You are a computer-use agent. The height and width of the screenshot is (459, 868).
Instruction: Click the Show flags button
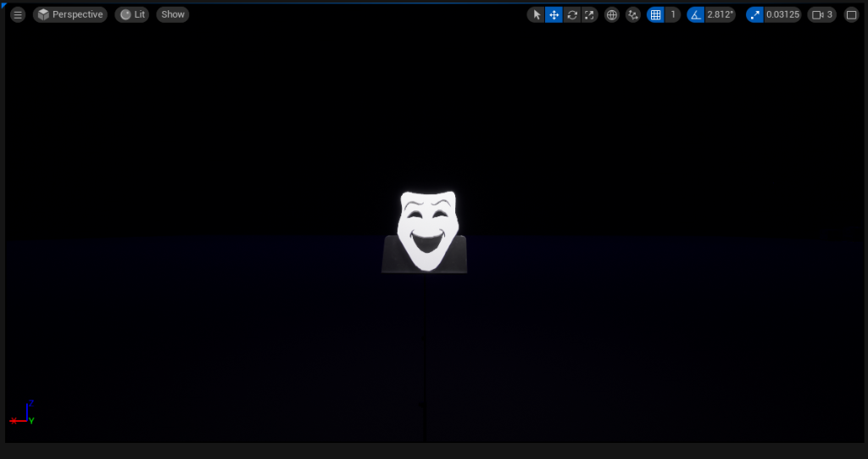click(x=173, y=14)
